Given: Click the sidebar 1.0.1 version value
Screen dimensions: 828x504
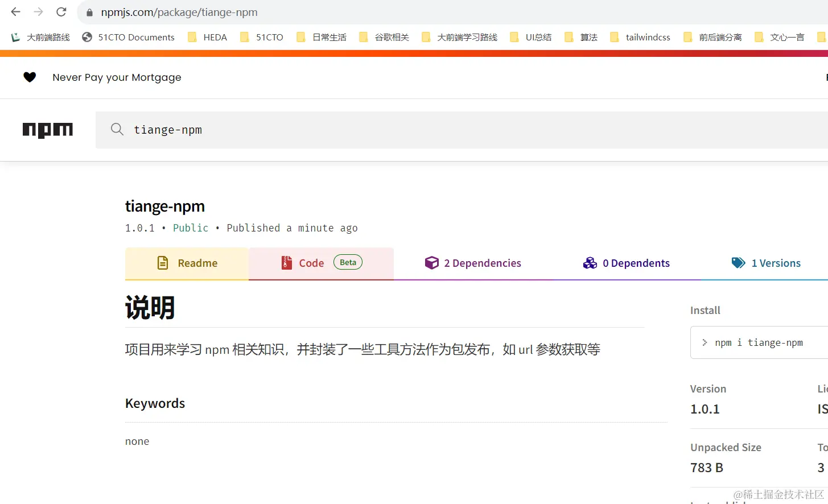Looking at the screenshot, I should click(705, 410).
